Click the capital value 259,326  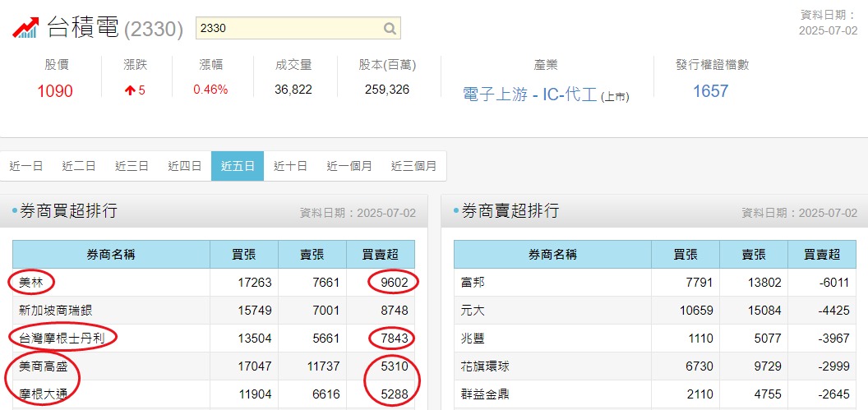(x=387, y=90)
